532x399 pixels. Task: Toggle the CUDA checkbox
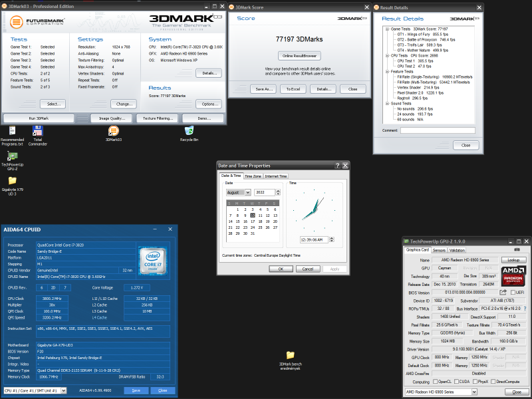[x=456, y=381]
